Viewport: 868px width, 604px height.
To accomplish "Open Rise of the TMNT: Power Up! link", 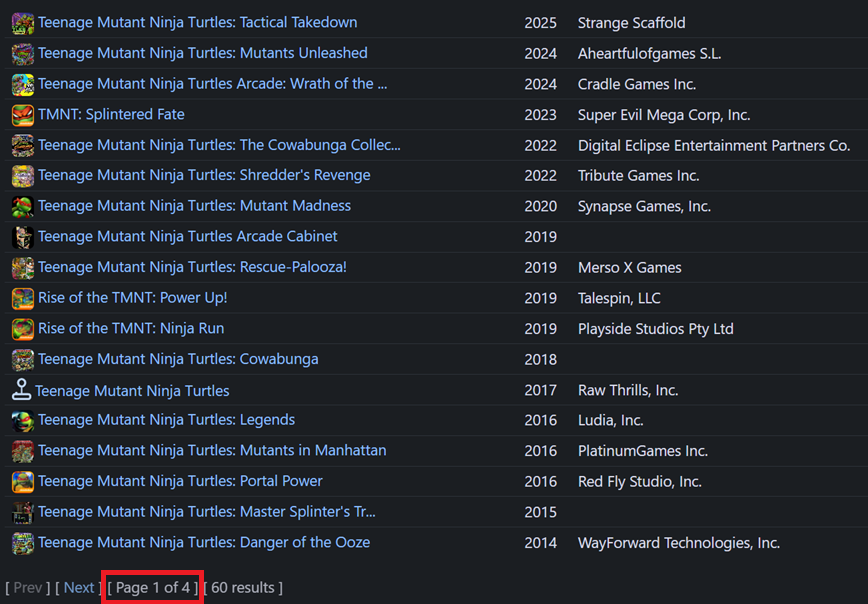I will coord(132,298).
